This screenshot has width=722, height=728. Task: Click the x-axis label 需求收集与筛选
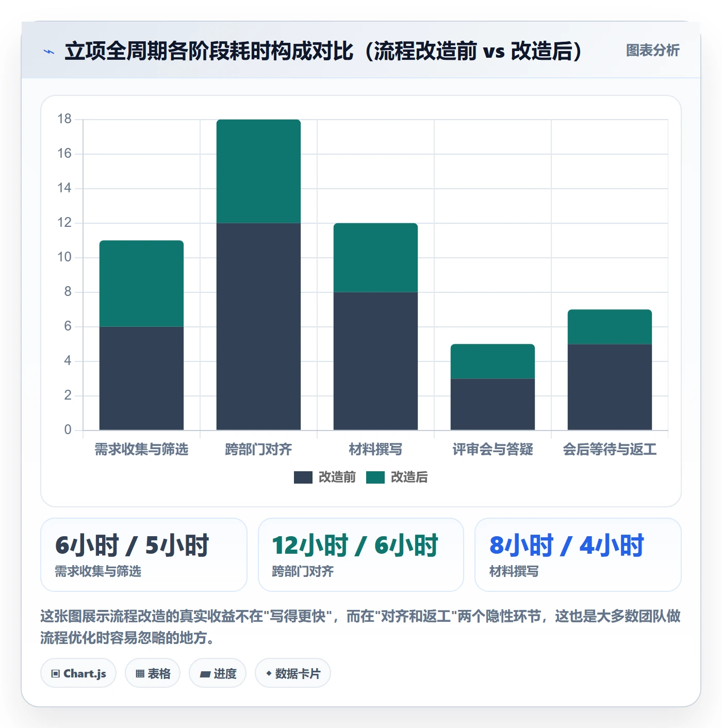coord(141,450)
